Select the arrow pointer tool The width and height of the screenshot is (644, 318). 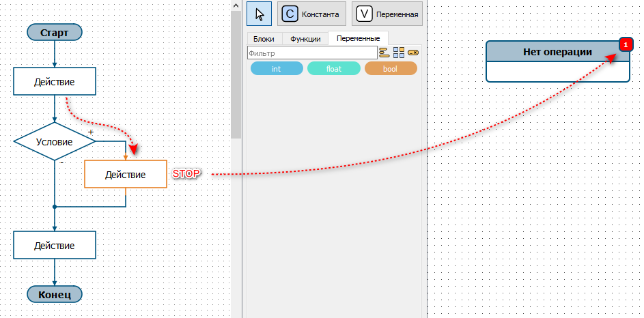click(x=259, y=14)
